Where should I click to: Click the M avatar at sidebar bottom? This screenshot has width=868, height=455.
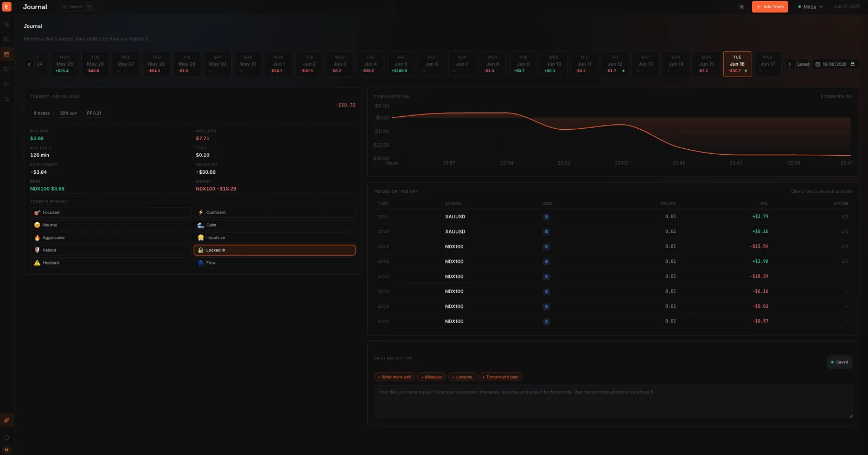7,450
